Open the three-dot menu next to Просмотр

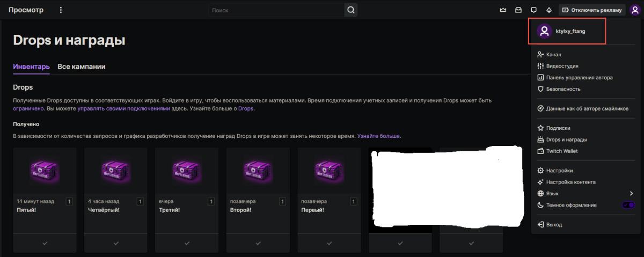coord(61,10)
